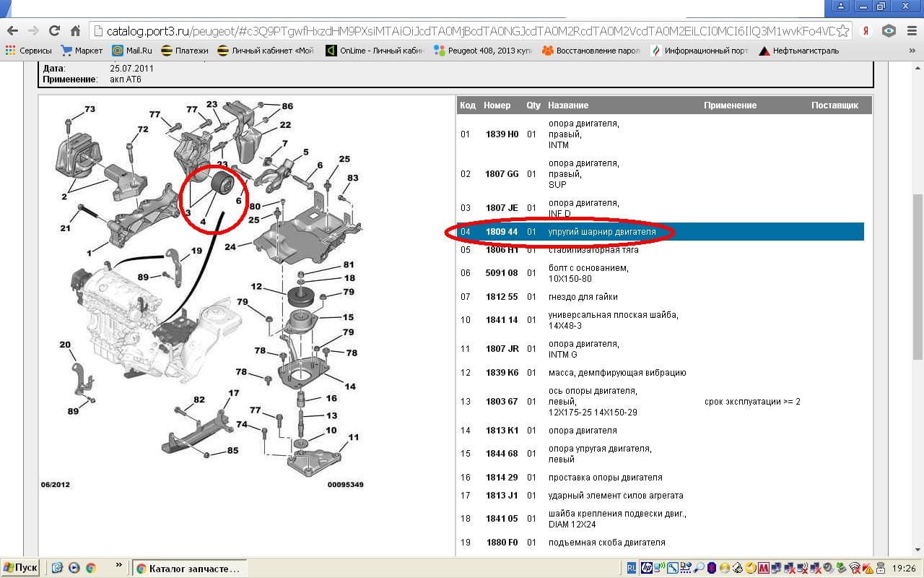Select row 1814 29 проставка опоры двигателя
The width and height of the screenshot is (924, 578).
[x=661, y=478]
